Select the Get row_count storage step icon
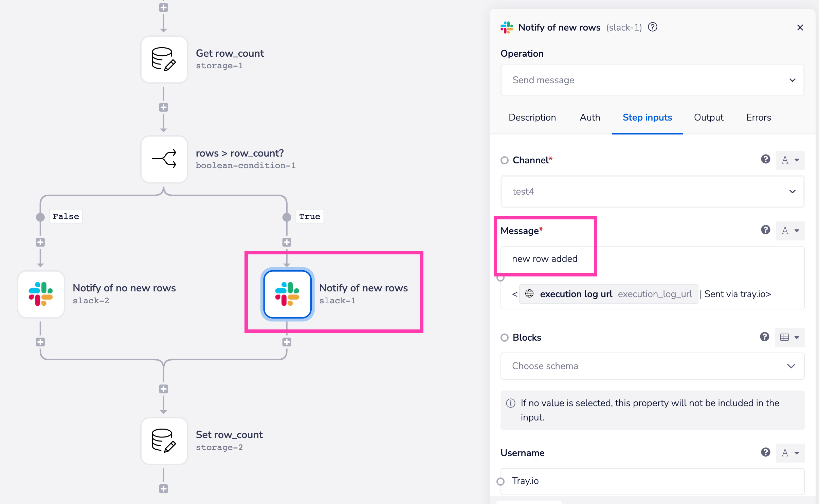This screenshot has width=819, height=504. pyautogui.click(x=164, y=59)
